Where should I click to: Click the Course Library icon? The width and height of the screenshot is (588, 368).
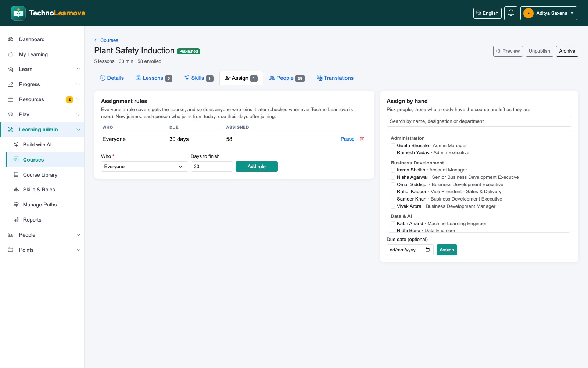(x=16, y=175)
